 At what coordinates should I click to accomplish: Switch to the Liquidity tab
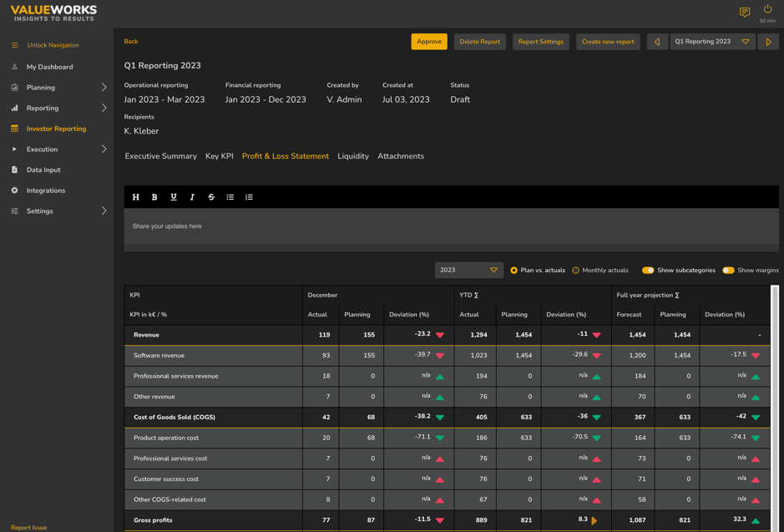[353, 156]
